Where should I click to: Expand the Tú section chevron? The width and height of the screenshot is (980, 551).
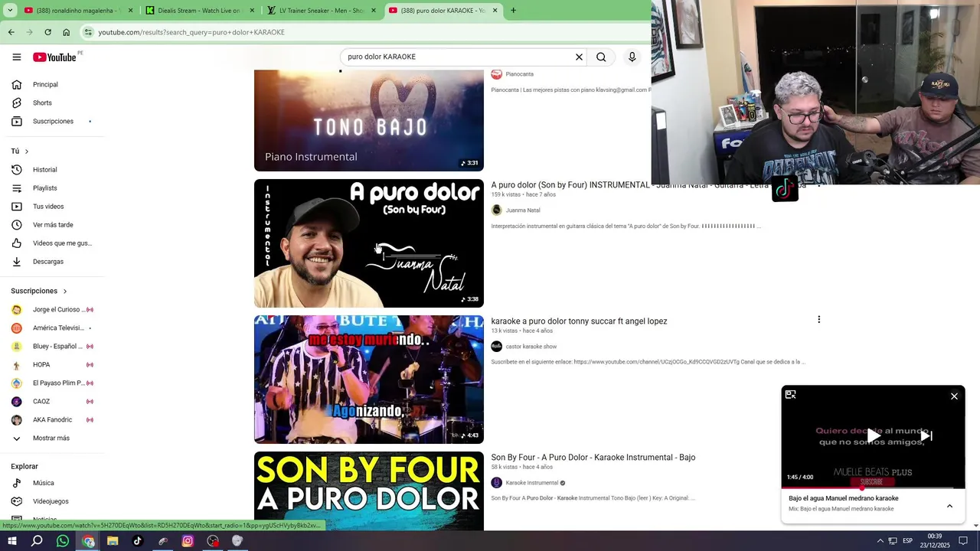coord(27,152)
